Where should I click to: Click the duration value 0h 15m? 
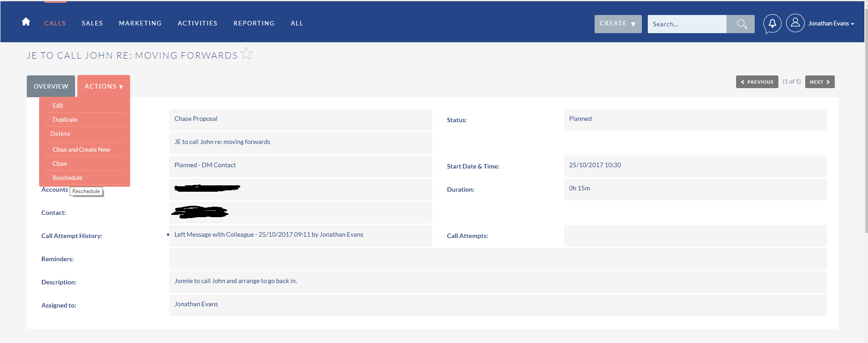pyautogui.click(x=579, y=188)
